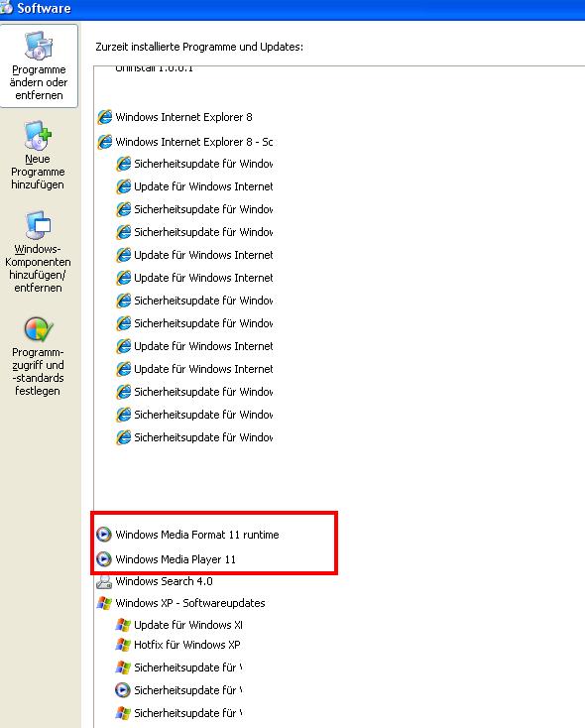This screenshot has height=728, width=585.
Task: Click the Windows Search 4.0 icon
Action: [104, 581]
